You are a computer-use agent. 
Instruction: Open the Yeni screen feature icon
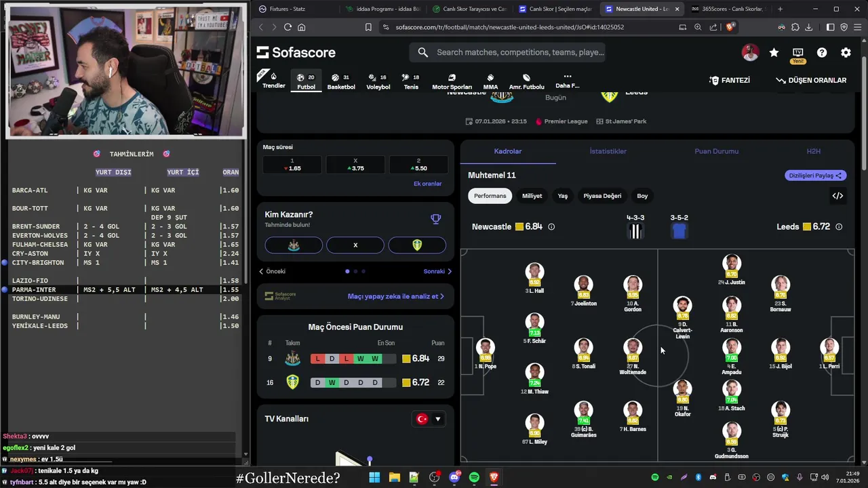(797, 54)
